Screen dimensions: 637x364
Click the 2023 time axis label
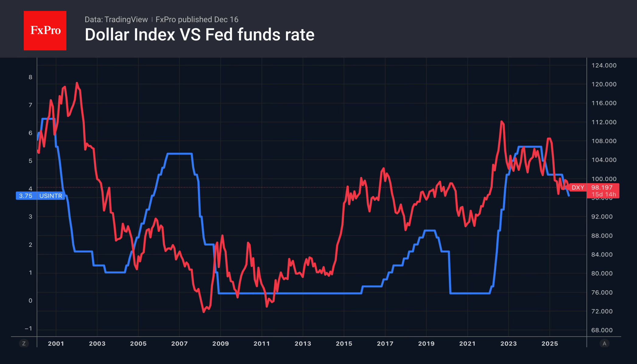tap(509, 344)
